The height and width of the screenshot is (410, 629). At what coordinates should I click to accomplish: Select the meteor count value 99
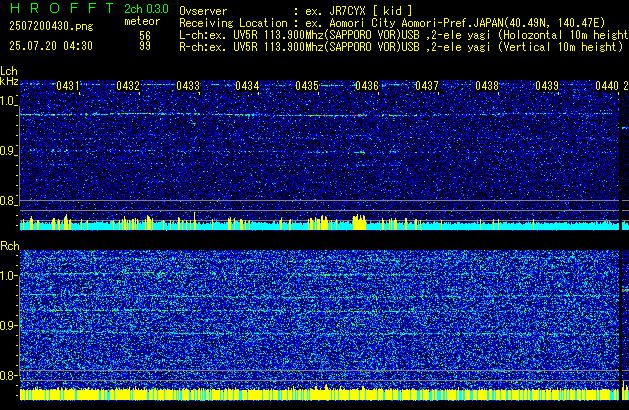pyautogui.click(x=145, y=46)
